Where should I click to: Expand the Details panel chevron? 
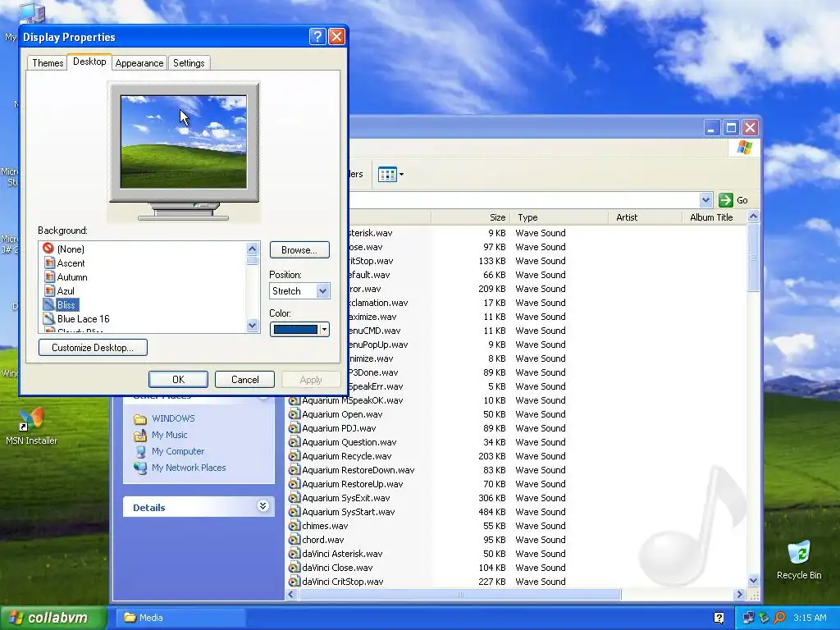tap(262, 505)
